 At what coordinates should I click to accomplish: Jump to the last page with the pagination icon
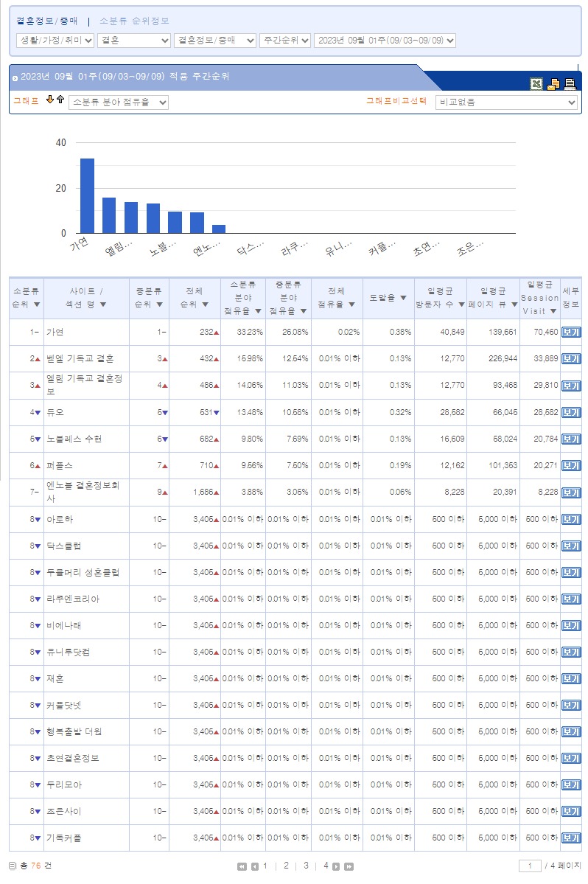click(349, 866)
